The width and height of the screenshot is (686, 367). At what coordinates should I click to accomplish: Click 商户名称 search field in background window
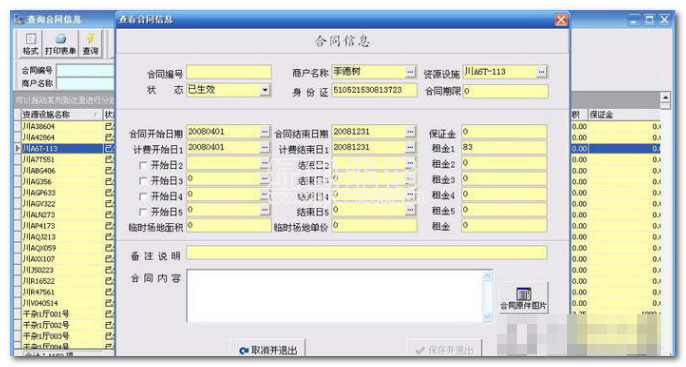[86, 83]
